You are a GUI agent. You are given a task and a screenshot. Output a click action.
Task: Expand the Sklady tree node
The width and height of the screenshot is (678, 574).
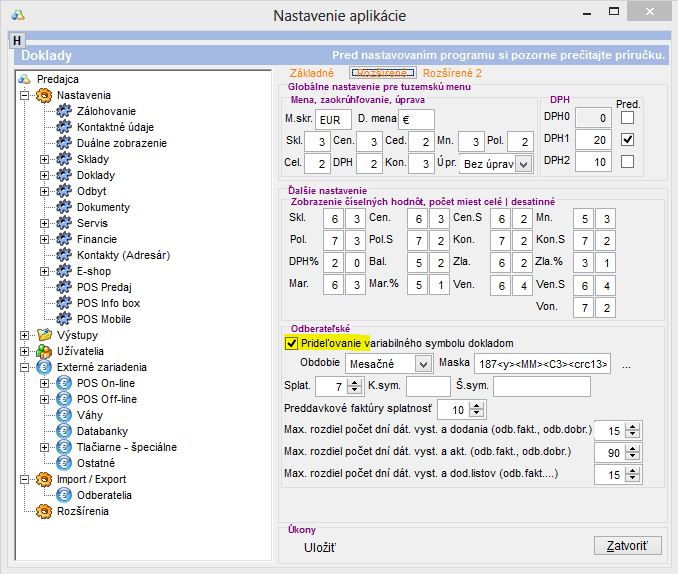click(44, 159)
